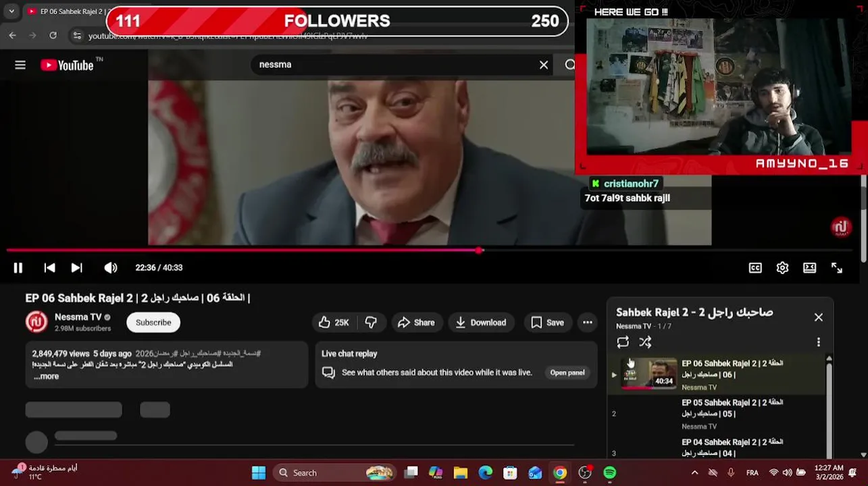Open the player settings gear

pyautogui.click(x=782, y=268)
